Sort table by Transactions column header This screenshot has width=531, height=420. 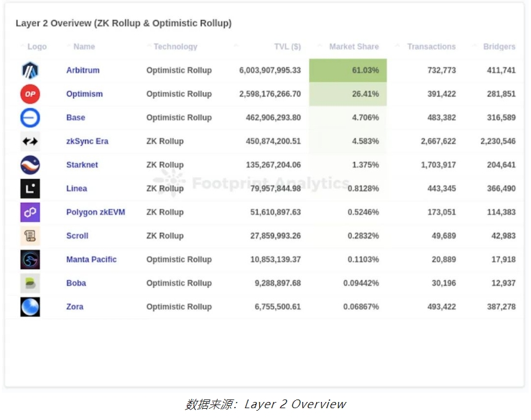pos(432,47)
